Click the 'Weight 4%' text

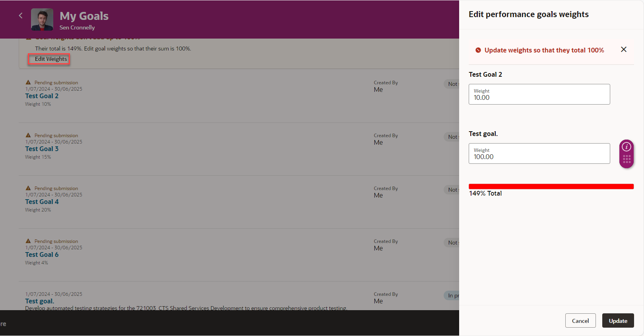click(36, 263)
